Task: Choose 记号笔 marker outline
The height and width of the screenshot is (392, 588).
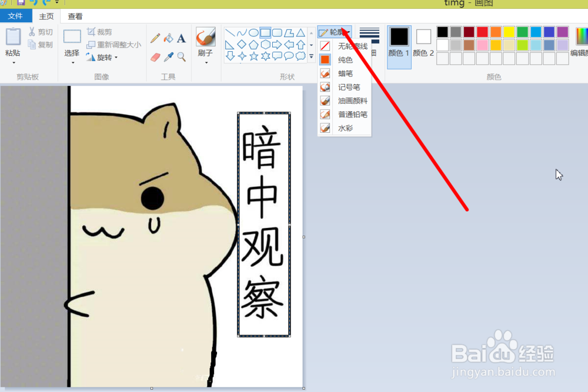Action: pos(344,87)
